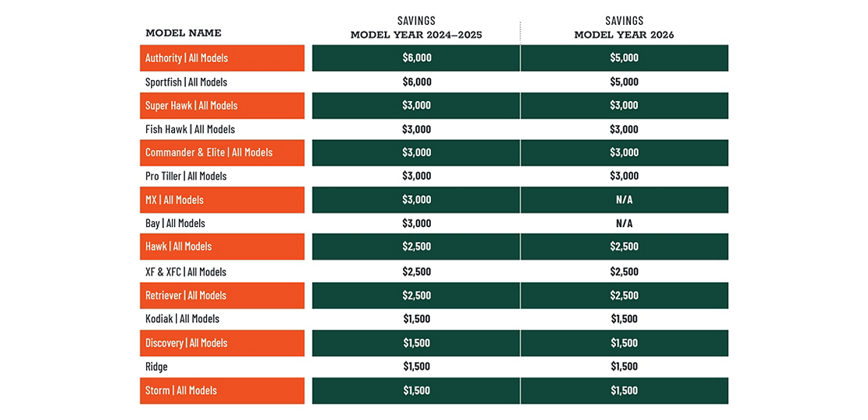
Task: Select the Retriever | All Models label
Action: pos(186,296)
